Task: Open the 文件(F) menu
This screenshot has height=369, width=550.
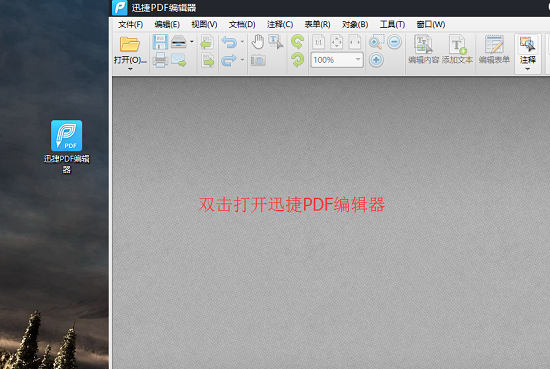Action: click(x=130, y=25)
